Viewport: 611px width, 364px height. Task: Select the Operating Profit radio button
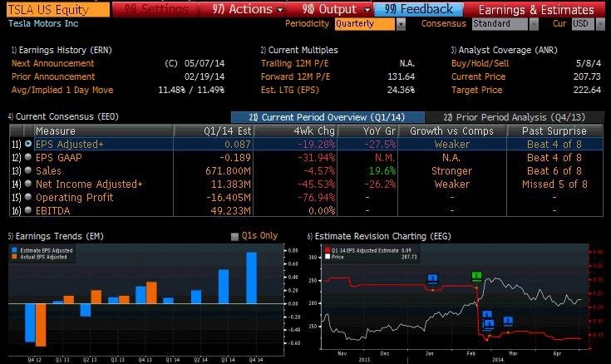[28, 197]
